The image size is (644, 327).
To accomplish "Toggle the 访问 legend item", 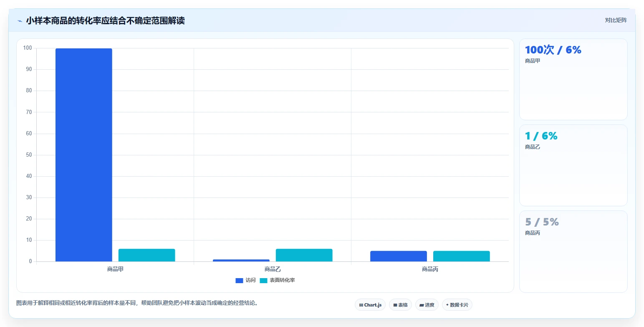I will click(245, 280).
